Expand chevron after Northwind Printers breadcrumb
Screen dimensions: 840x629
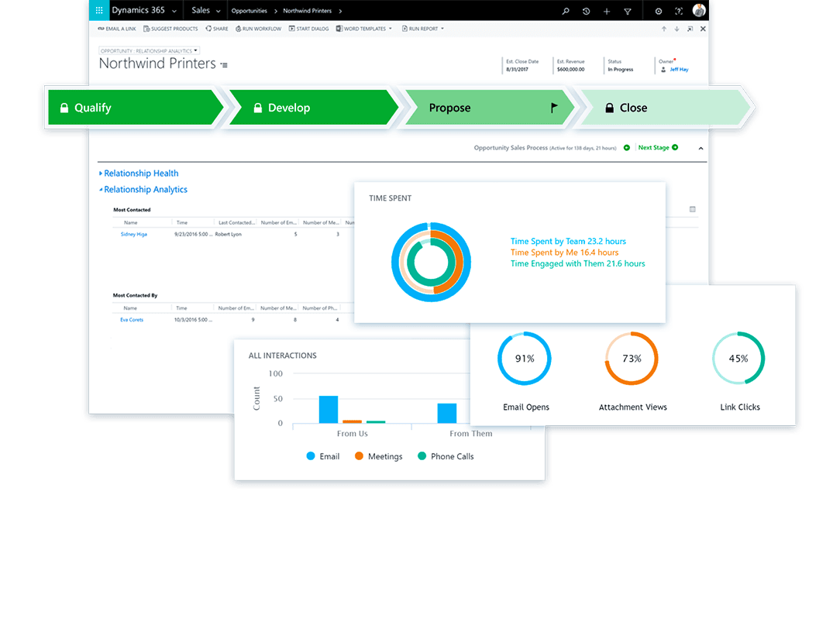click(340, 11)
